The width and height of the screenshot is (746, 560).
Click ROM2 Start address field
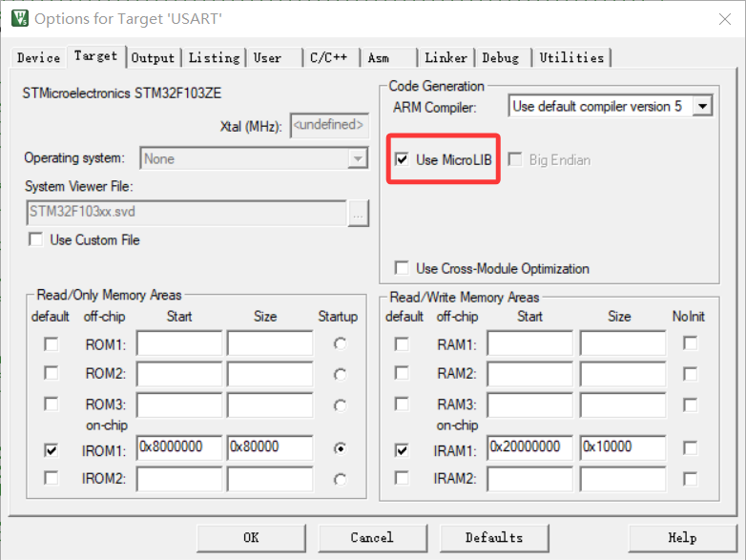(x=179, y=373)
